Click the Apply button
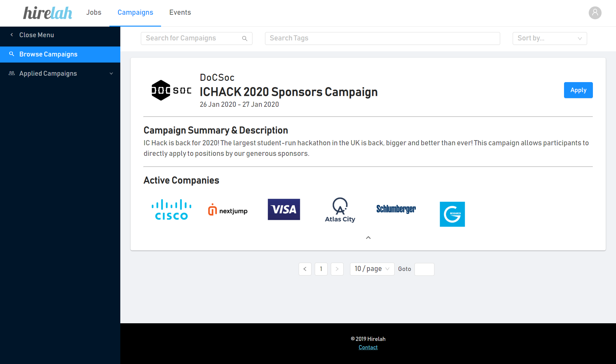The height and width of the screenshot is (364, 616). pos(578,90)
